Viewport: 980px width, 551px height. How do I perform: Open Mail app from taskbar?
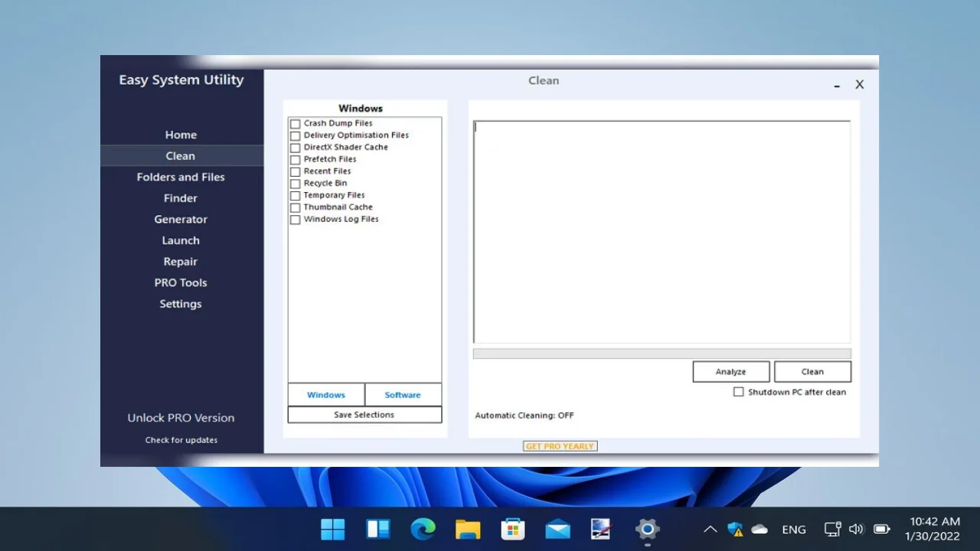point(557,529)
